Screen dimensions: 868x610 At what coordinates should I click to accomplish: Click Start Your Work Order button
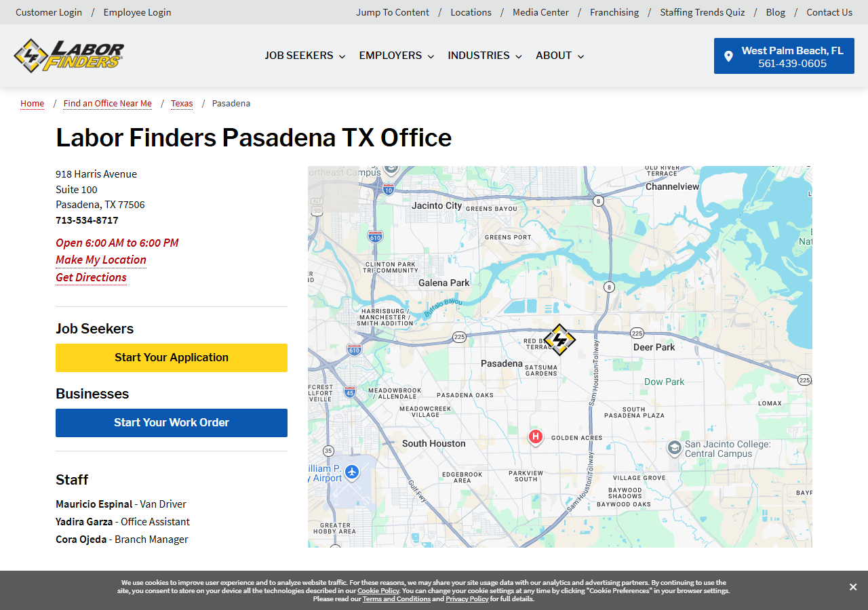click(172, 423)
